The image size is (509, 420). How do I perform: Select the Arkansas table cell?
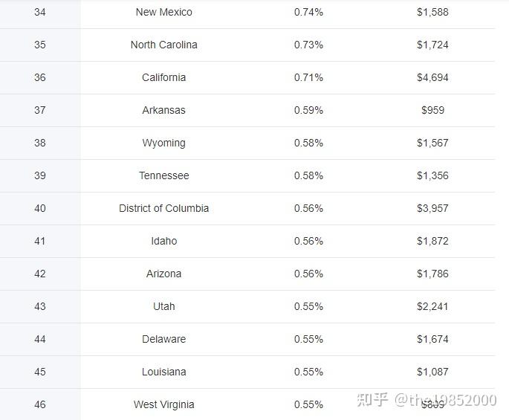(x=163, y=110)
